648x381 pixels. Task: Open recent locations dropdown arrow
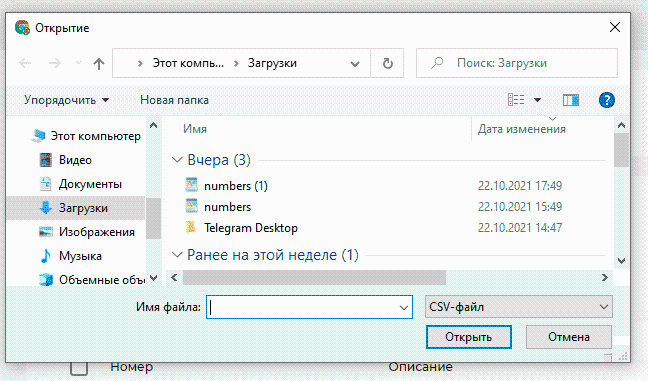click(78, 63)
